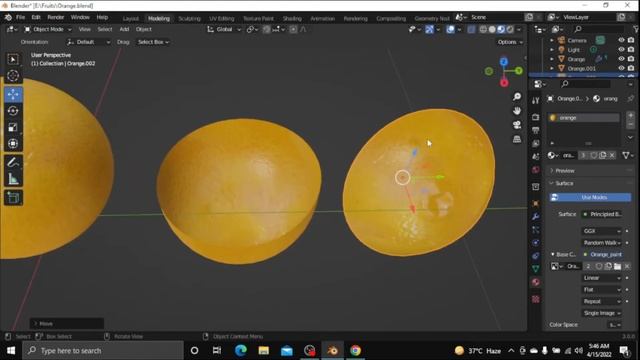The width and height of the screenshot is (640, 360).
Task: Open the Options dropdown in viewport
Action: tap(510, 42)
